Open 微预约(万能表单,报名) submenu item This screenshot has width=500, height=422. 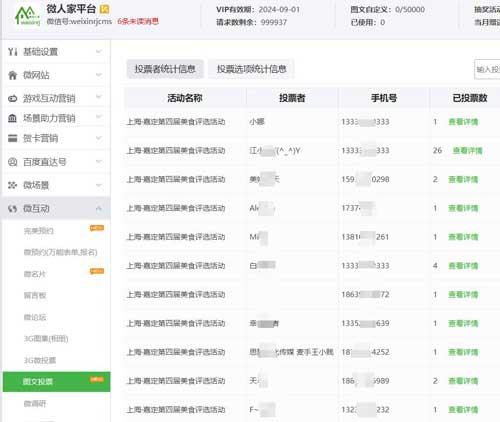coord(60,252)
